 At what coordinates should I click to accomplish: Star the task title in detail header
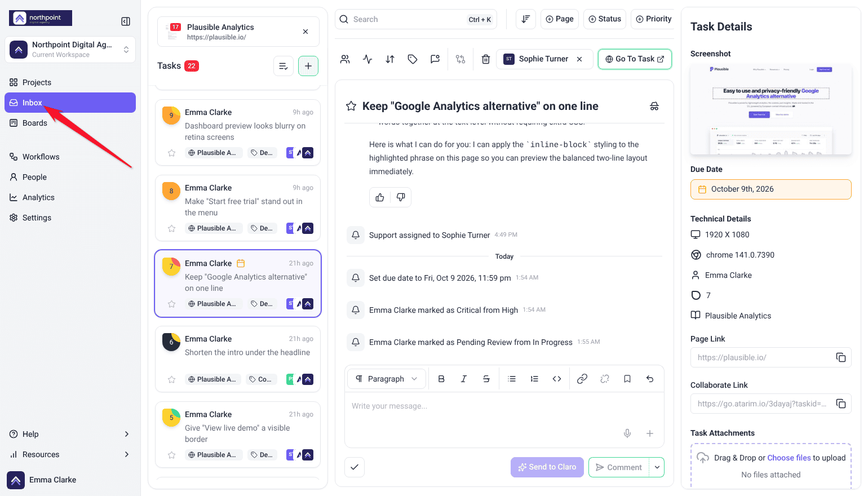351,106
